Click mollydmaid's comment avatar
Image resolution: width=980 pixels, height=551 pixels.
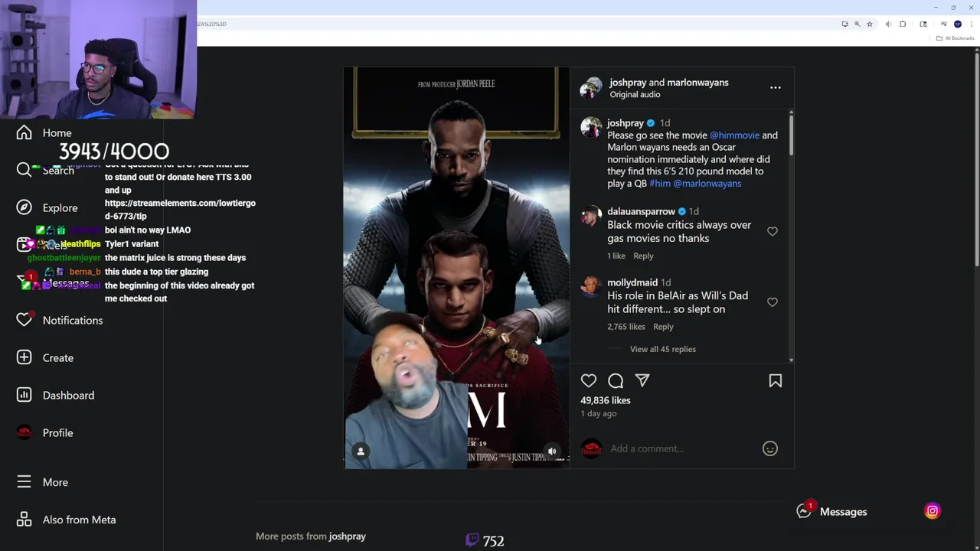click(x=590, y=287)
